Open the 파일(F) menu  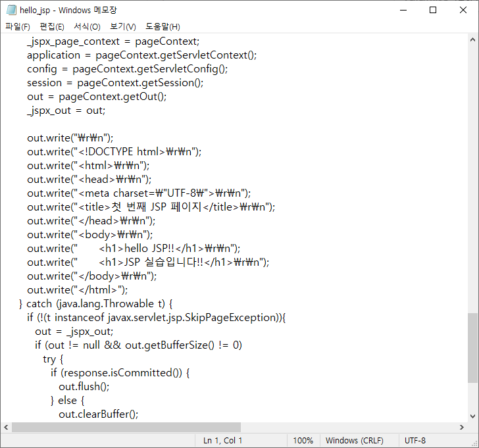[18, 27]
